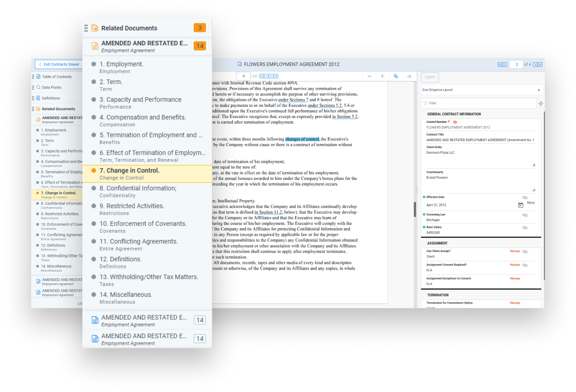Toggle the eye icon beside Control Number
Screen dimensions: 576x392
coord(455,121)
